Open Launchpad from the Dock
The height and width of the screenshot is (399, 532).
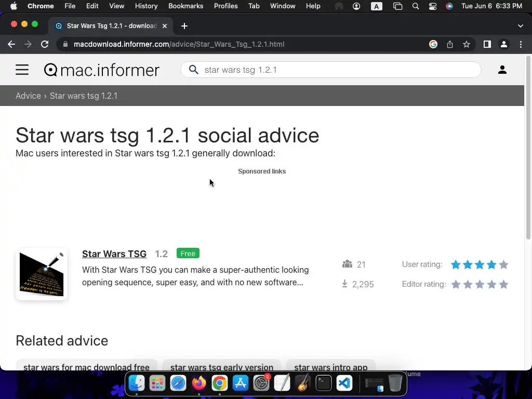pyautogui.click(x=157, y=383)
